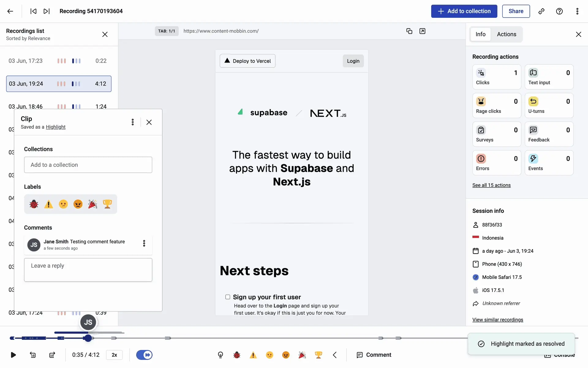This screenshot has height=368, width=588.
Task: Click the Leave a reply field
Action: pyautogui.click(x=88, y=270)
